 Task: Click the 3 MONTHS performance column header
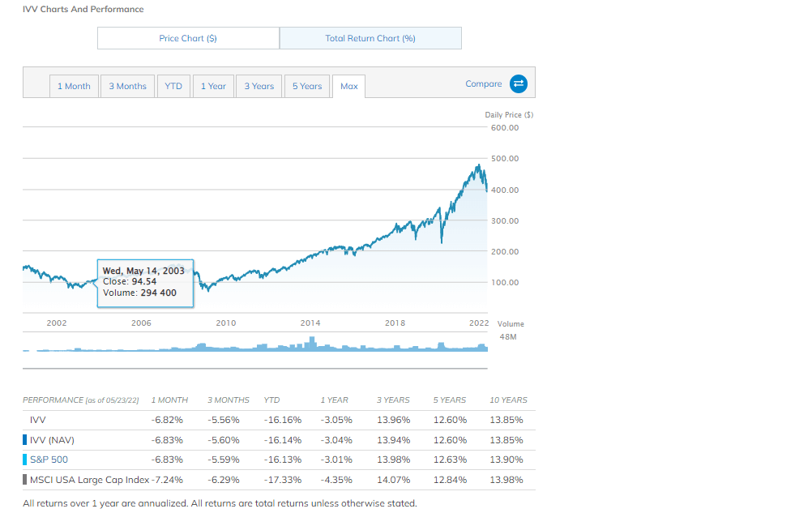tap(229, 400)
